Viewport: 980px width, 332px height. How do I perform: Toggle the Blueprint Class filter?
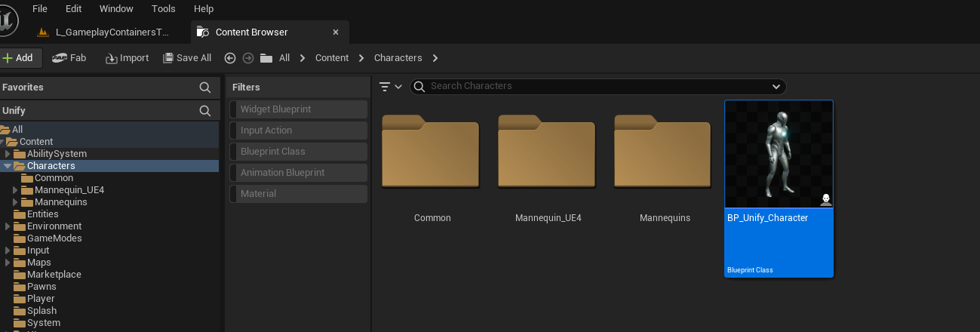[x=298, y=152]
